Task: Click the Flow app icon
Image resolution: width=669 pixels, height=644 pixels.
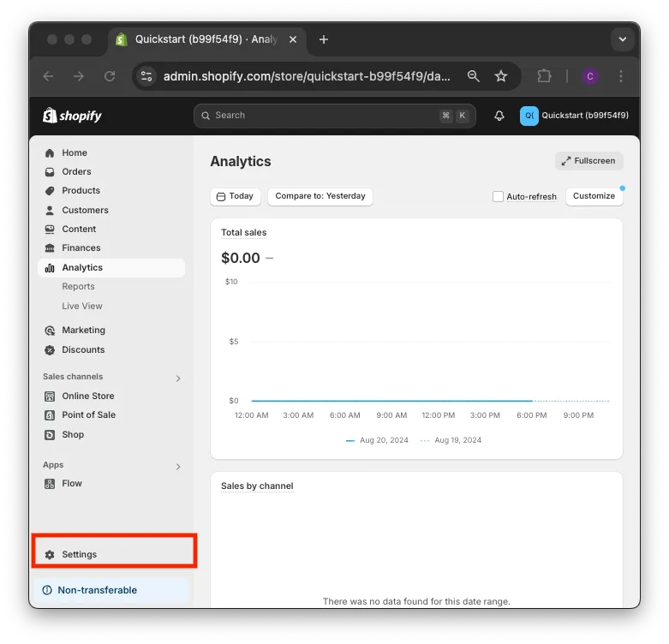Action: (50, 484)
